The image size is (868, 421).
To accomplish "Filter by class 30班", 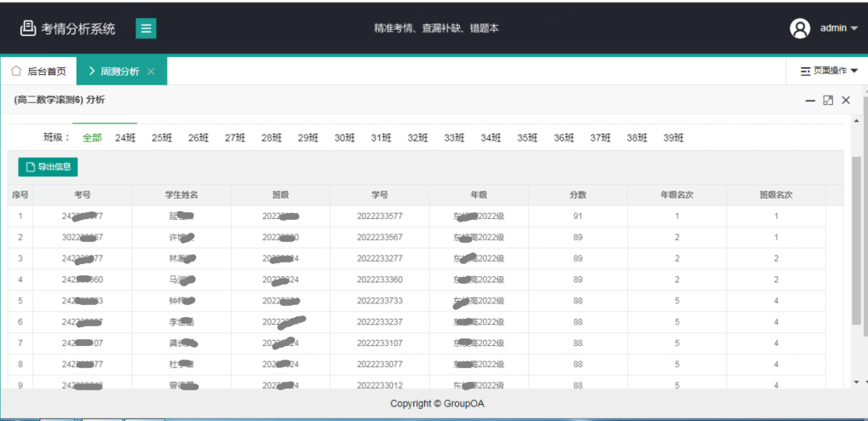I will tap(344, 137).
